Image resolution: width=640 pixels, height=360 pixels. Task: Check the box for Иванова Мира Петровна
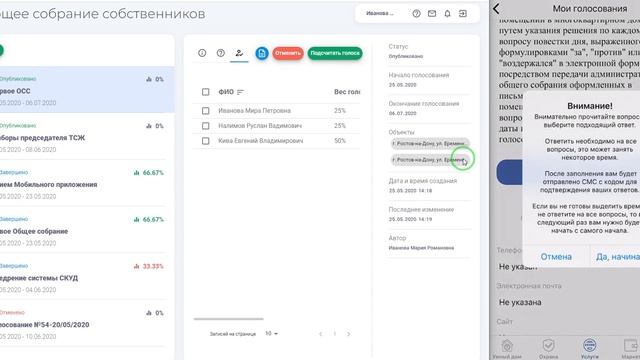(206, 111)
